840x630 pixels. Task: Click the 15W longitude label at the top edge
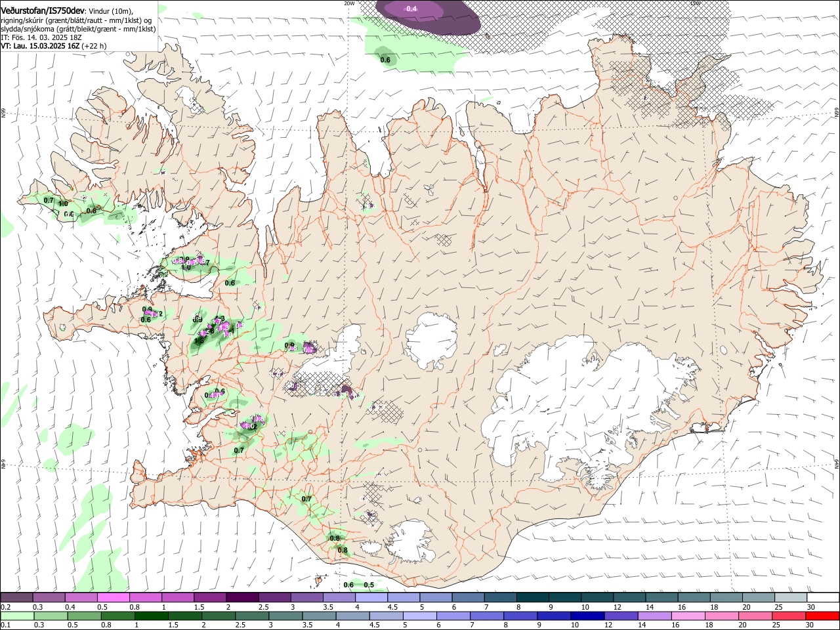[696, 3]
